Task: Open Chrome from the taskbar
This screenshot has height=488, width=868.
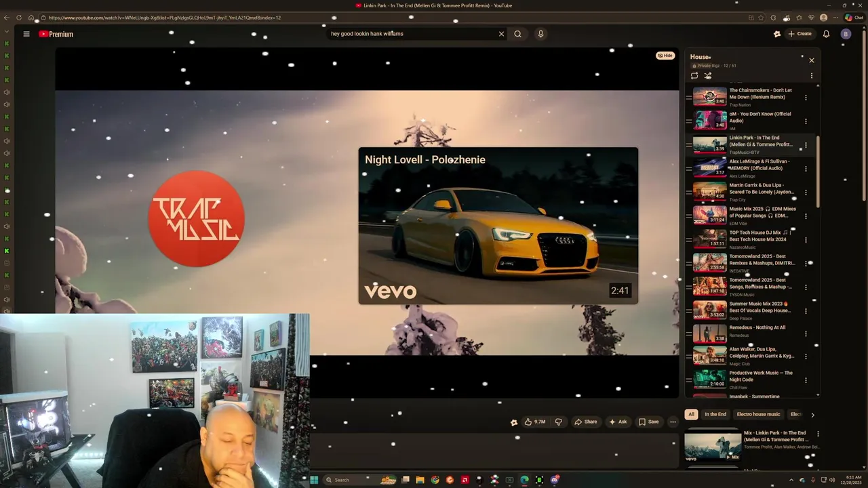Action: [x=435, y=480]
